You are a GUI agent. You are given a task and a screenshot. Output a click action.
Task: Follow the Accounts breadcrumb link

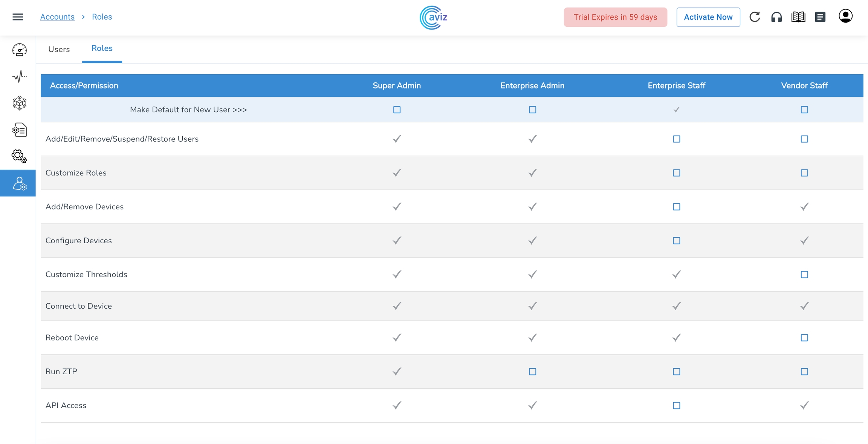(x=57, y=17)
